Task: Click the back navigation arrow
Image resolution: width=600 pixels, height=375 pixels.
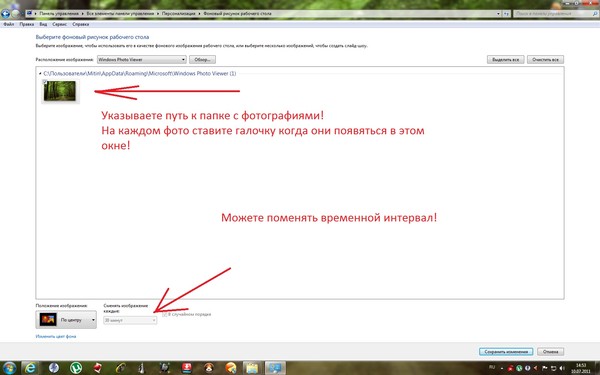Action: click(x=5, y=14)
